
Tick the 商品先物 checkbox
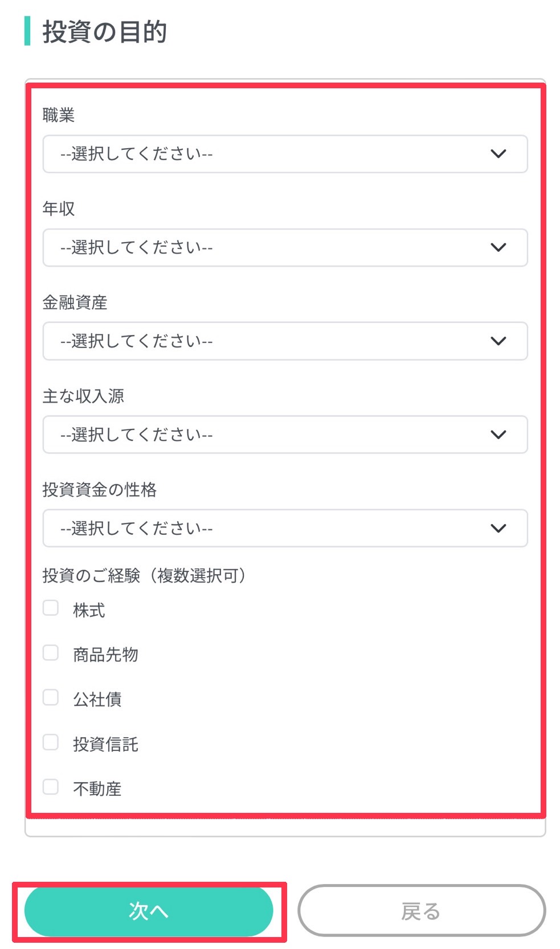point(51,653)
